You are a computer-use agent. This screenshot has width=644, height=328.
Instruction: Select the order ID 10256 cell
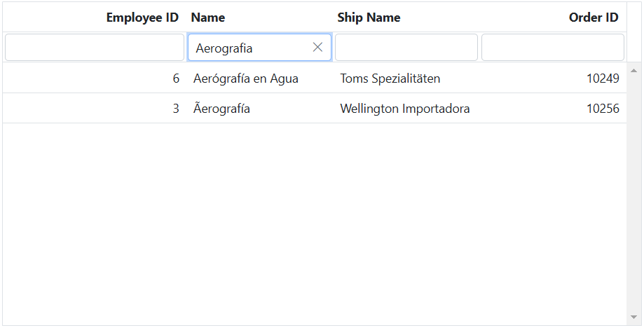coord(603,109)
